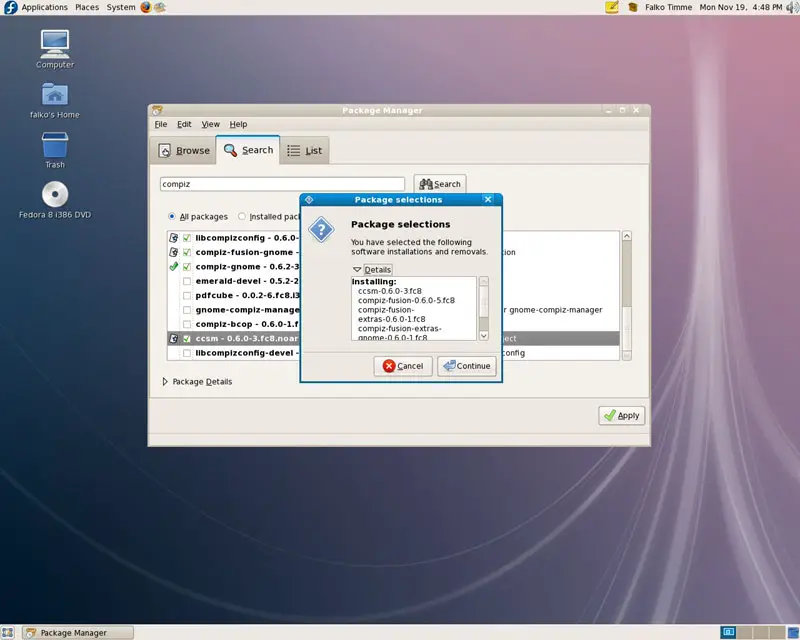Click the question mark dialog icon
800x640 pixels.
pos(321,230)
